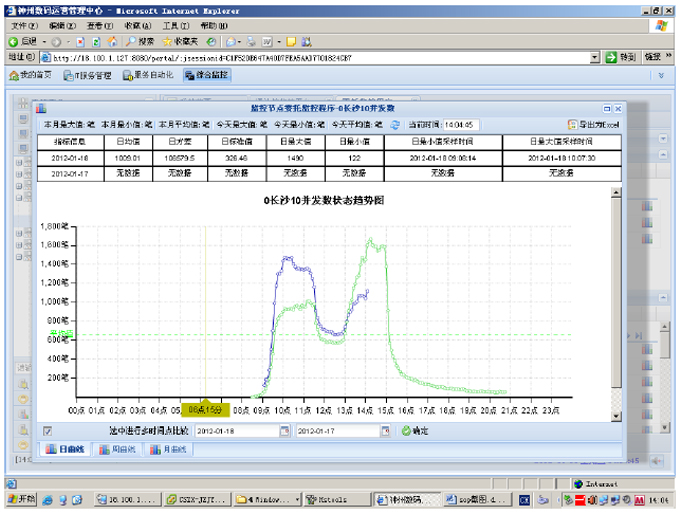Click the refresh icon beside 当前时间

[x=395, y=125]
